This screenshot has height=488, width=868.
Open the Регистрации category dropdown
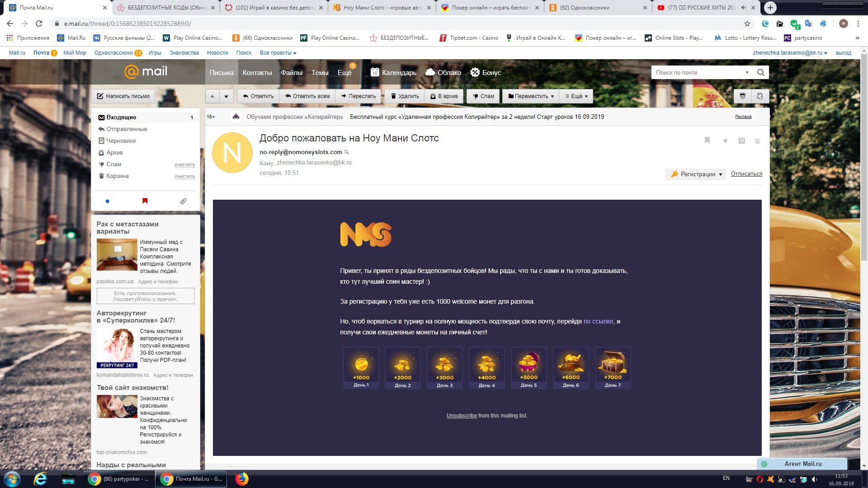coord(695,174)
